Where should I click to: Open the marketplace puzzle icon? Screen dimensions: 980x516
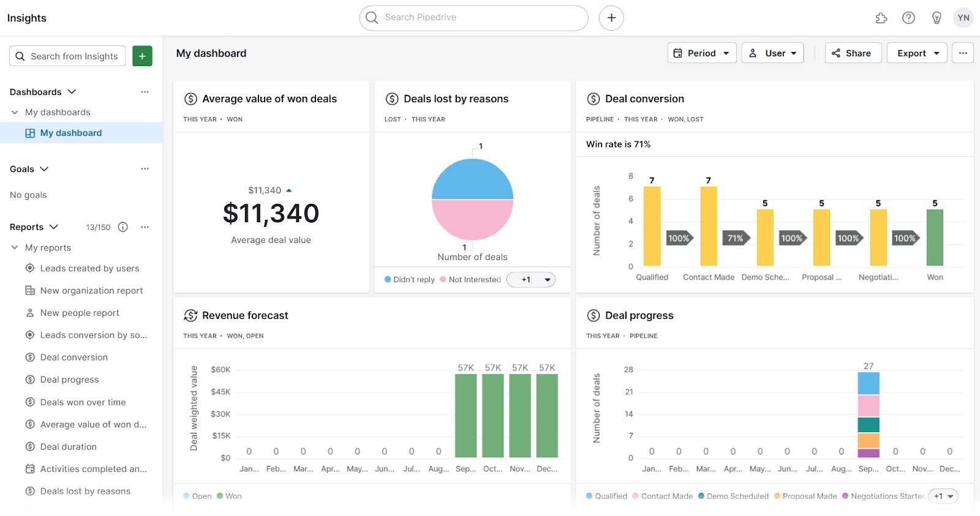click(x=881, y=18)
